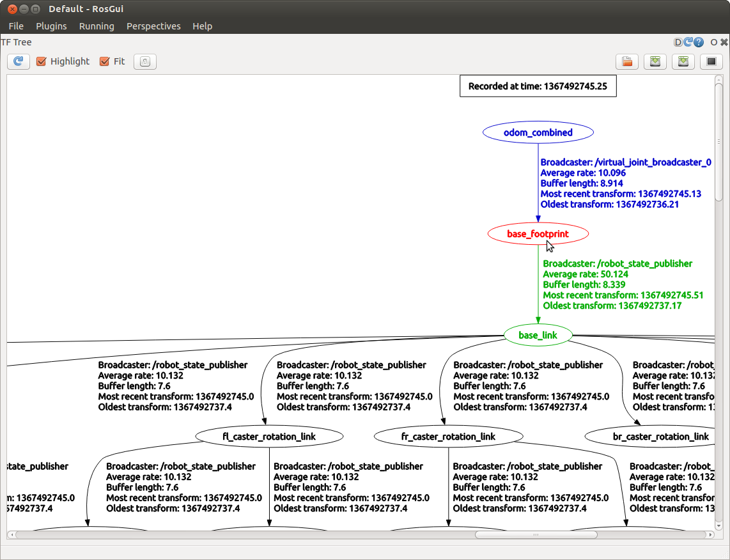
Task: Close the TF Tree plugin with X icon
Action: coord(724,42)
